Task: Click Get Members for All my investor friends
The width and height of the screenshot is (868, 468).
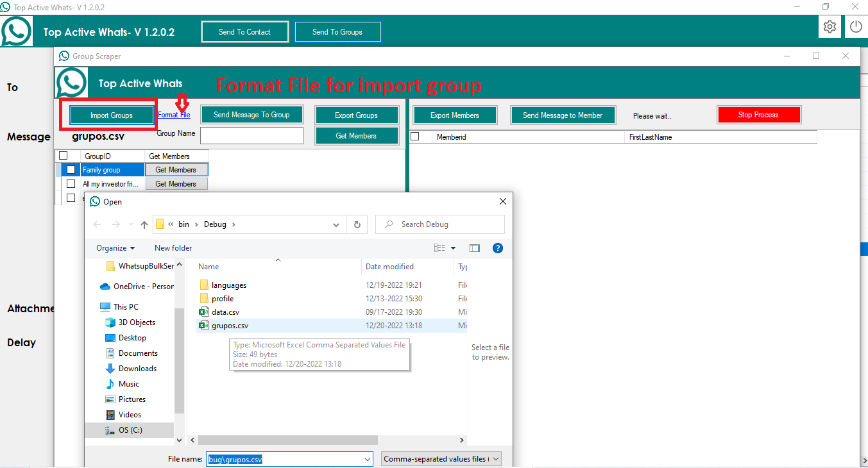Action: pos(176,184)
